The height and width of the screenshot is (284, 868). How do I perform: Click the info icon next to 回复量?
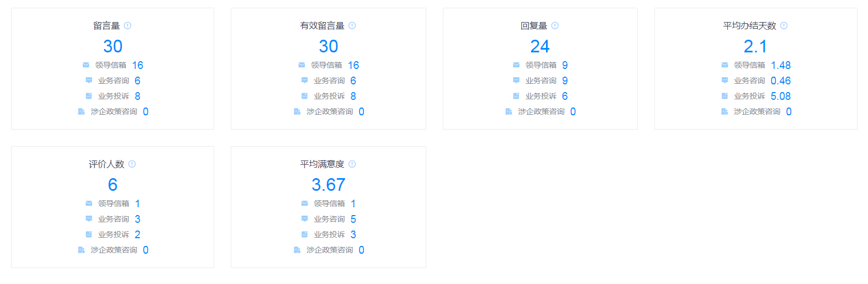click(x=555, y=25)
